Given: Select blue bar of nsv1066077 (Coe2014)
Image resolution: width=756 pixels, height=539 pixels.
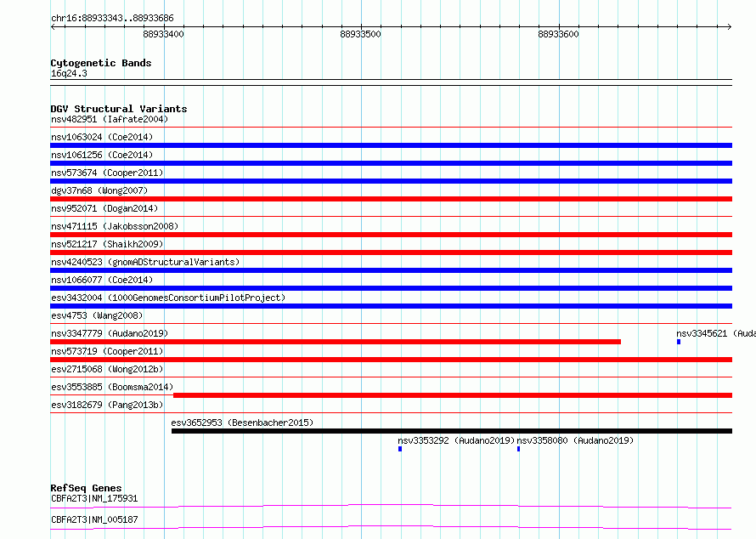Looking at the screenshot, I should tap(391, 288).
